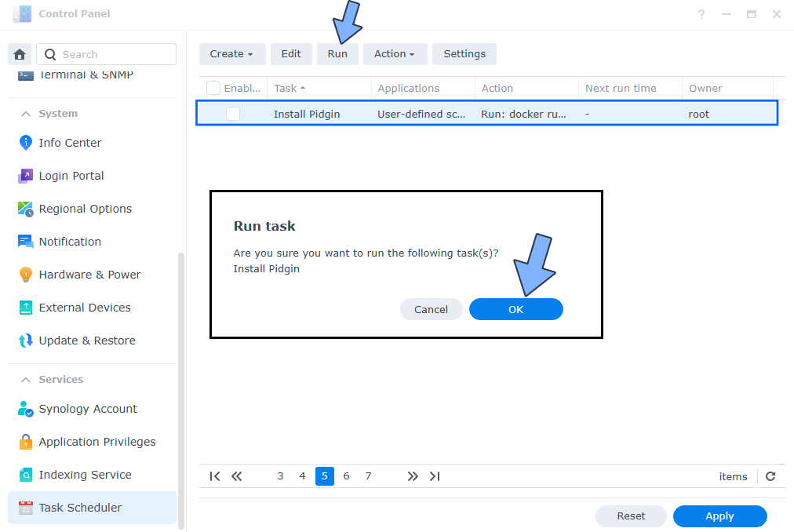Select current page 5
The width and height of the screenshot is (794, 532).
(x=325, y=476)
